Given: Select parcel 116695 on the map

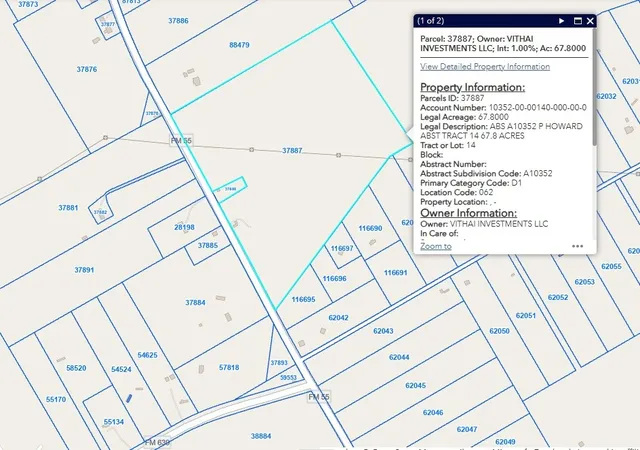Looking at the screenshot, I should [x=303, y=300].
